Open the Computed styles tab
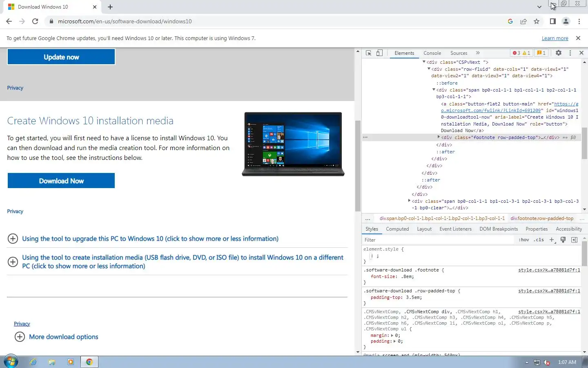The width and height of the screenshot is (588, 368). [x=397, y=229]
